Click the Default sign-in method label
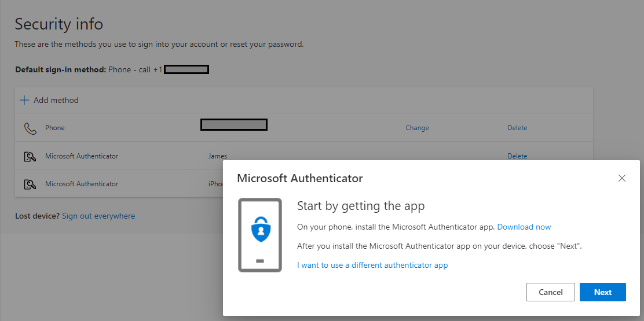Viewport: 644px width, 321px height. point(61,69)
